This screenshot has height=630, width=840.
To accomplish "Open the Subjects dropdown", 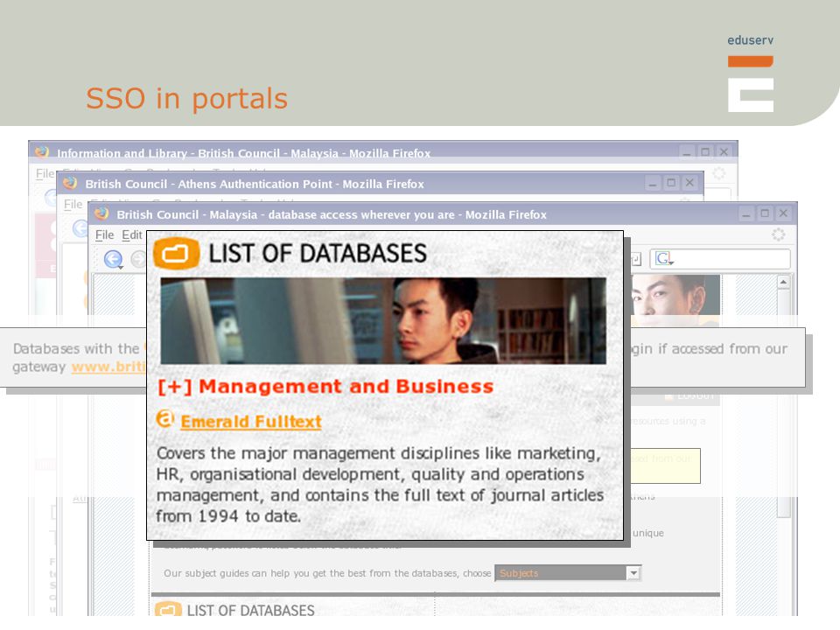I will point(567,572).
